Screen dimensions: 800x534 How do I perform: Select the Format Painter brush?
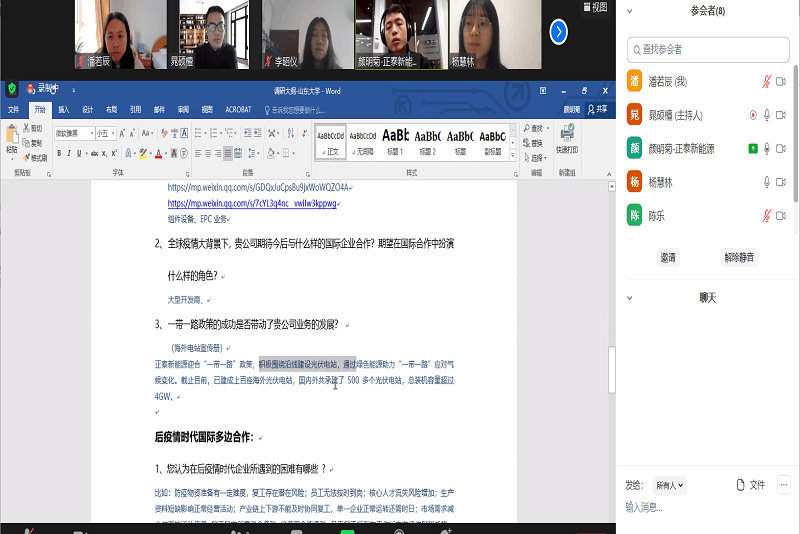[x=26, y=158]
